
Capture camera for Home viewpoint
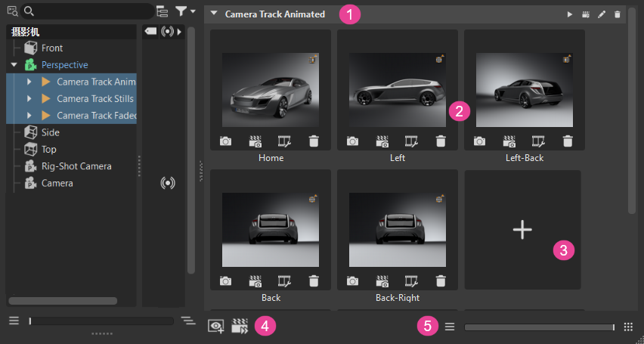(x=225, y=141)
